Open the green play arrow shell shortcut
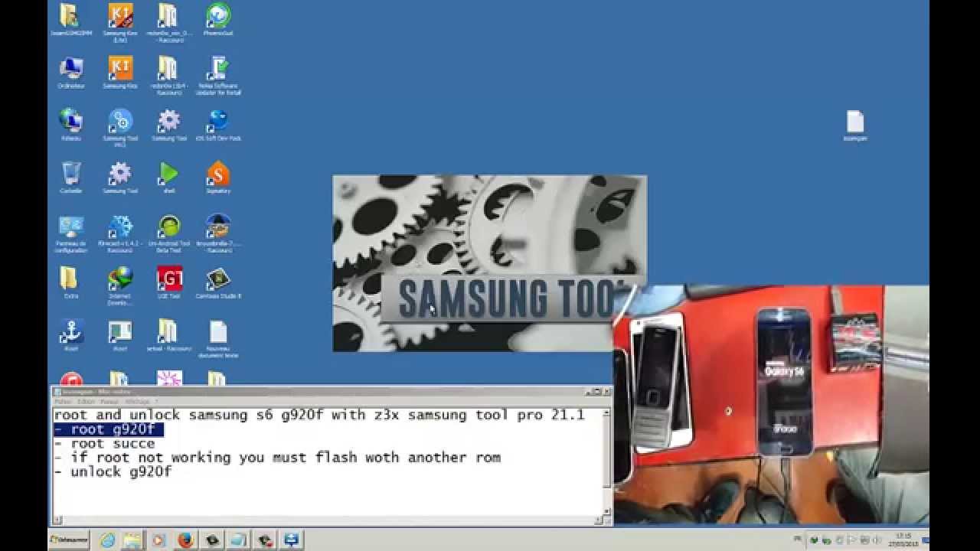Screen dimensions: 980x551 click(x=169, y=177)
